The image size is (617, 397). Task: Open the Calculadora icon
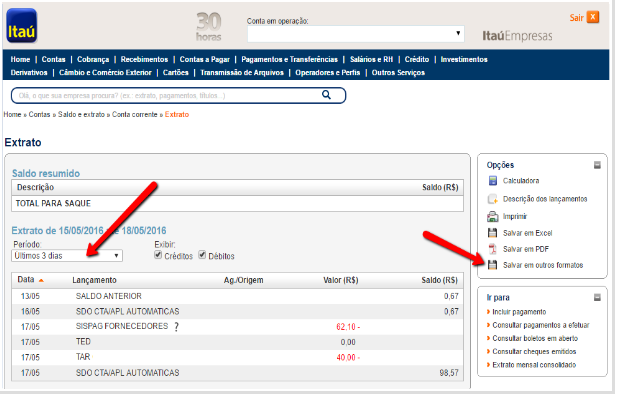pyautogui.click(x=493, y=181)
